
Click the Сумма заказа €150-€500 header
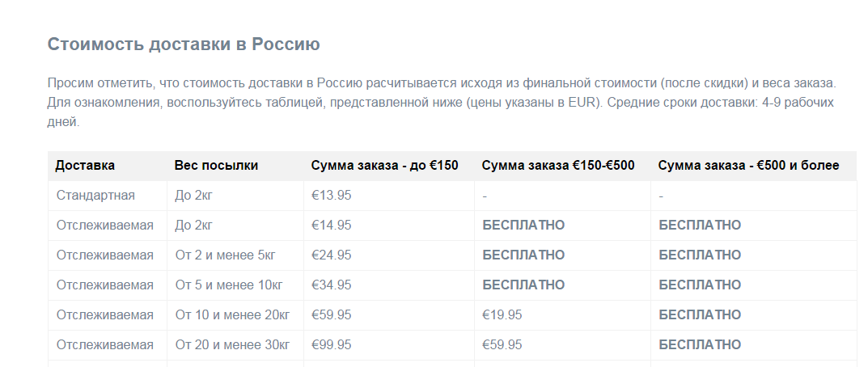558,166
